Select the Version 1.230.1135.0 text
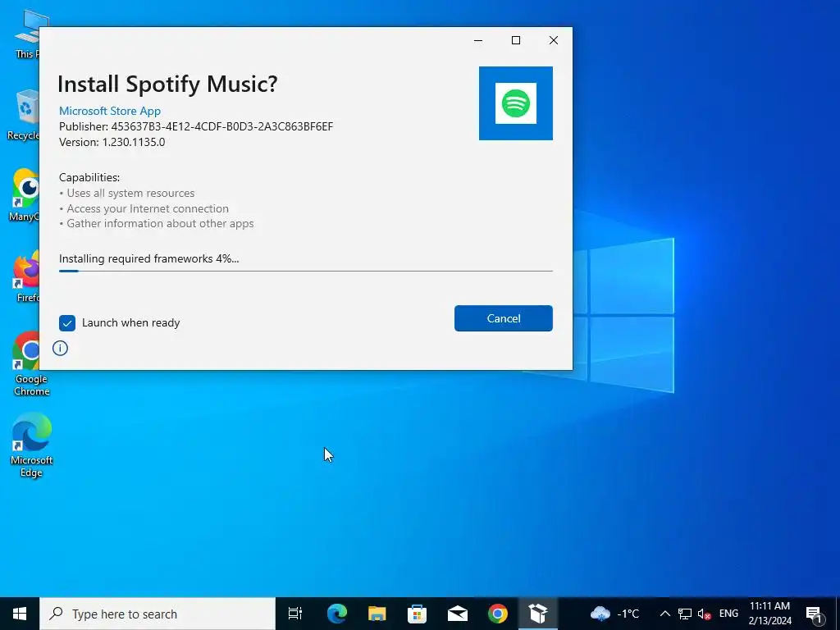The width and height of the screenshot is (840, 630). click(112, 142)
